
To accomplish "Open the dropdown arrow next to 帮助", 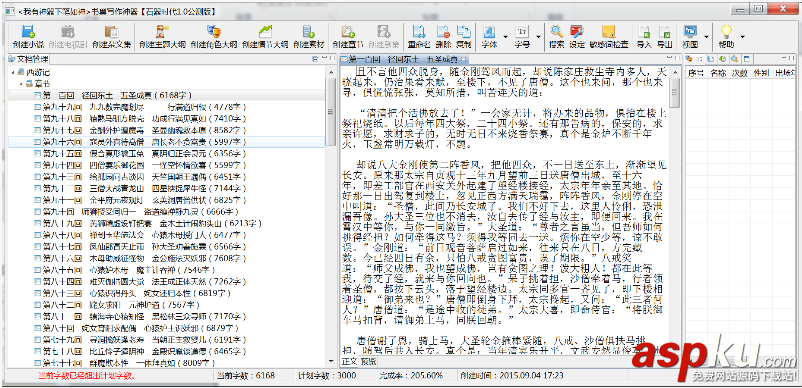I will tap(742, 36).
